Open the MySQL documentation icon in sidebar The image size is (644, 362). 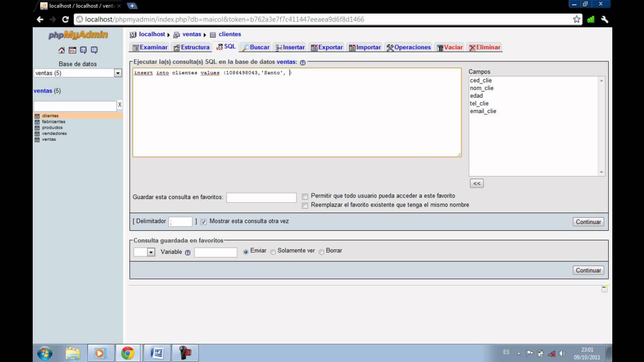[x=94, y=50]
